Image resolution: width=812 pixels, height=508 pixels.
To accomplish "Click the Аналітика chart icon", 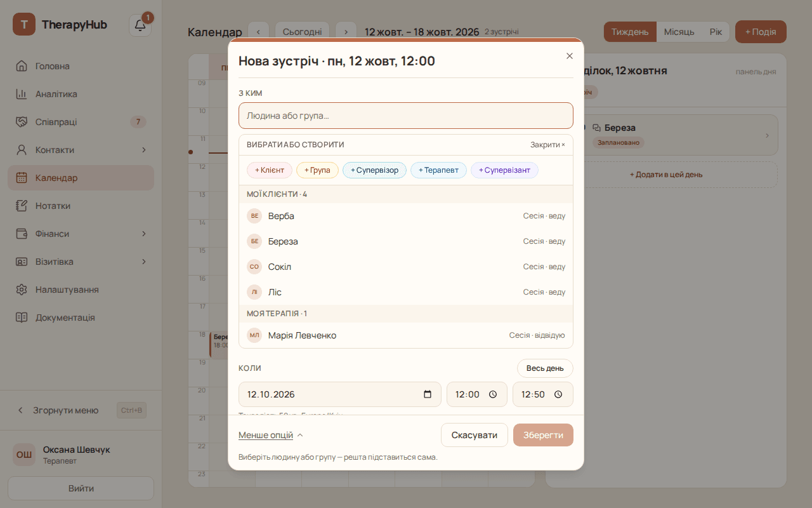I will pos(22,94).
